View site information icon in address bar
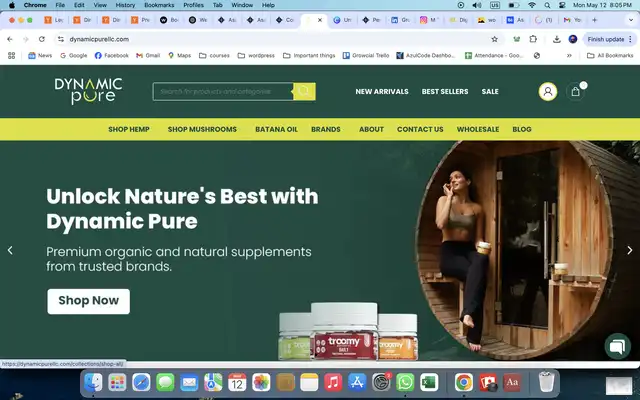The image size is (640, 400). pos(61,39)
